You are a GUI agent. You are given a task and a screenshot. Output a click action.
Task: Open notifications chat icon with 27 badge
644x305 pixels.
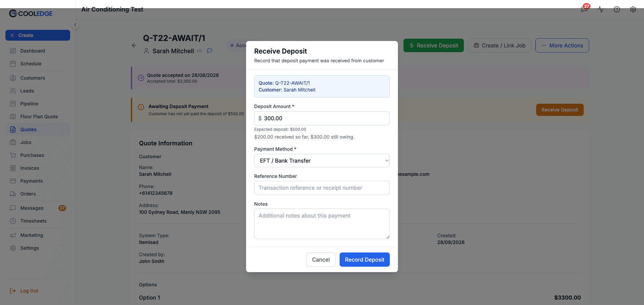(584, 9)
